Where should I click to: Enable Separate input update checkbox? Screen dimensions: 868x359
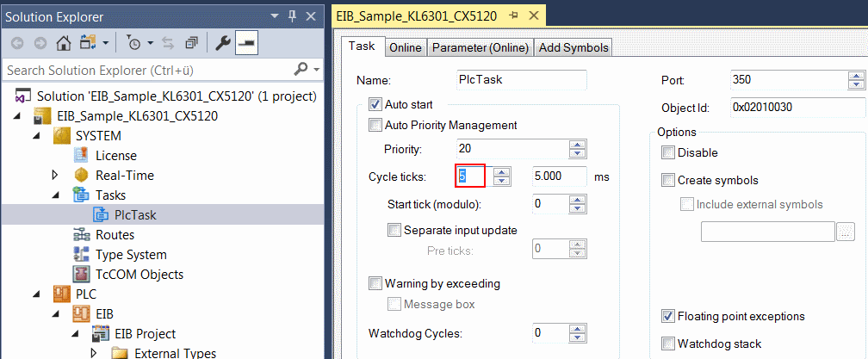coord(394,230)
